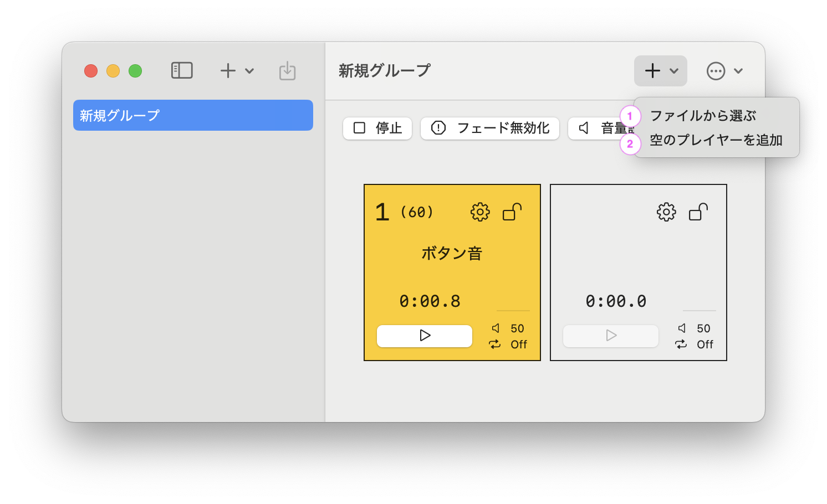Click volume value 50 on empty player
Screen dimensions: 827x504
tap(703, 328)
